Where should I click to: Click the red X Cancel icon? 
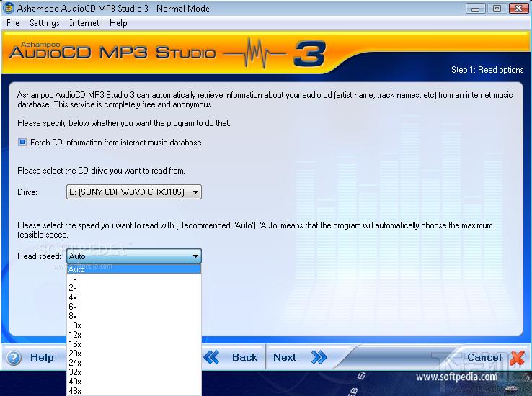517,358
